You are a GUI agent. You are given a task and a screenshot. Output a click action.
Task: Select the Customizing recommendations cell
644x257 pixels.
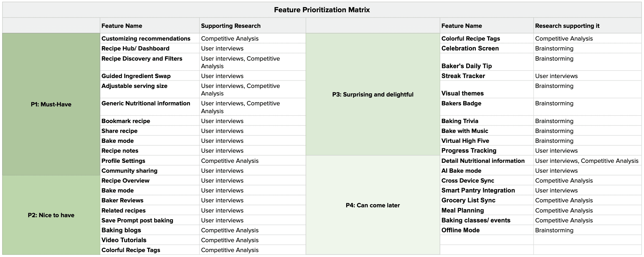[x=146, y=38]
